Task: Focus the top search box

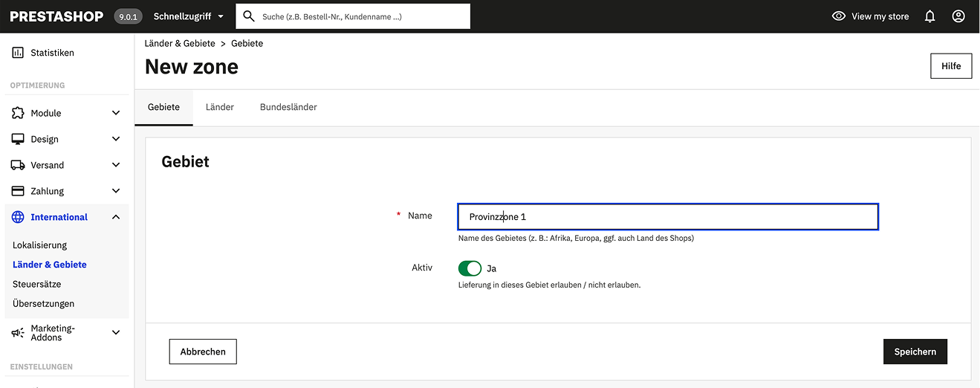Action: (x=353, y=16)
